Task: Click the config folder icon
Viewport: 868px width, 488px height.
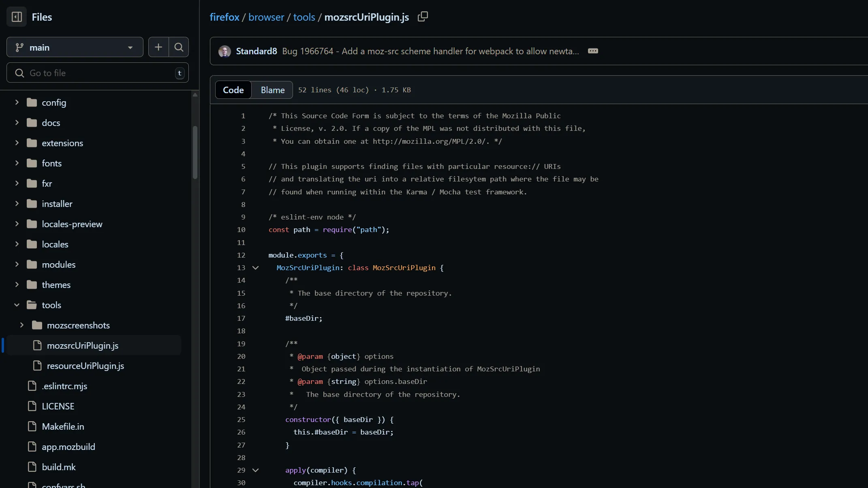Action: (32, 102)
